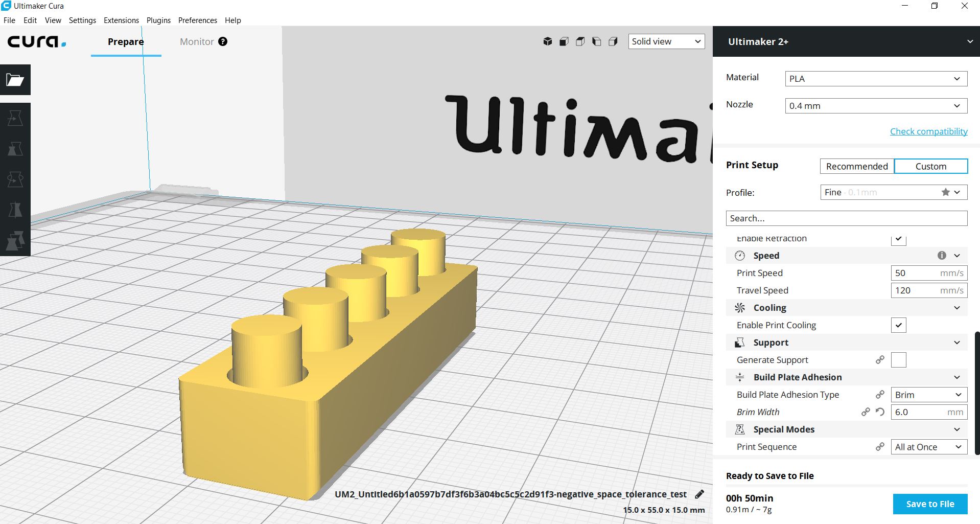Switch to top camera view icon
Screen dimensions: 980x524
click(x=580, y=41)
